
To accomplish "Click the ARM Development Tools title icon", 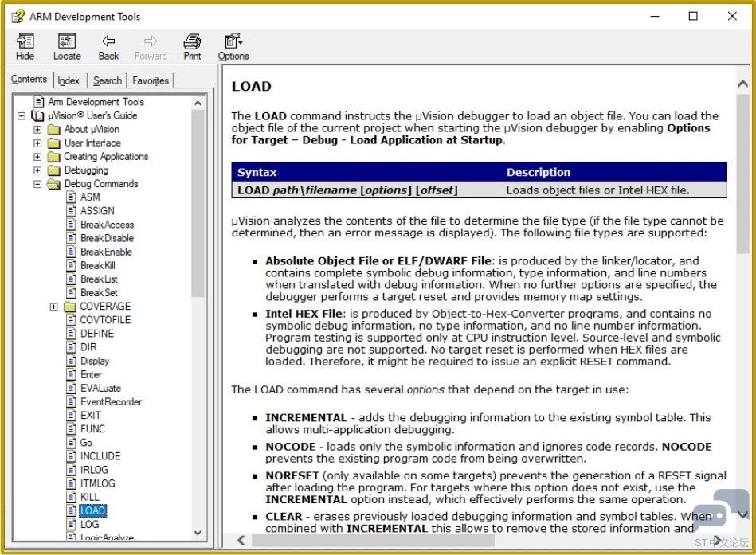I will point(18,17).
